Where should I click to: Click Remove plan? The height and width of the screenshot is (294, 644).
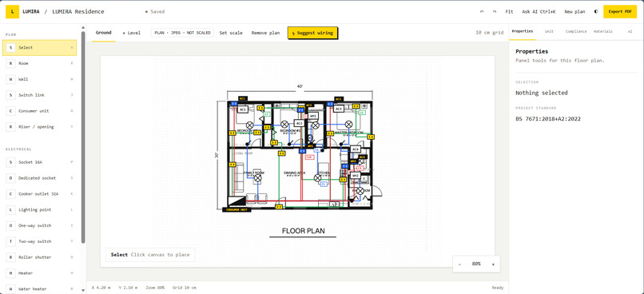coord(265,33)
